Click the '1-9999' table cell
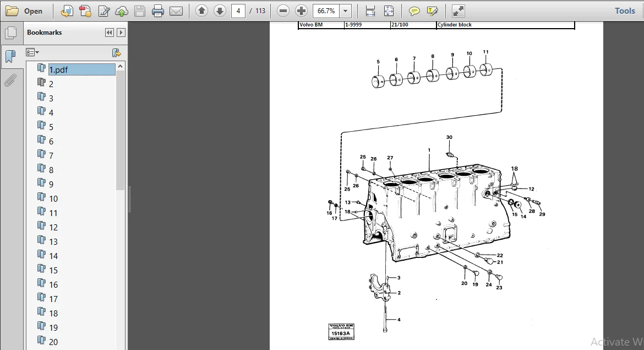The width and height of the screenshot is (644, 350). [367, 25]
